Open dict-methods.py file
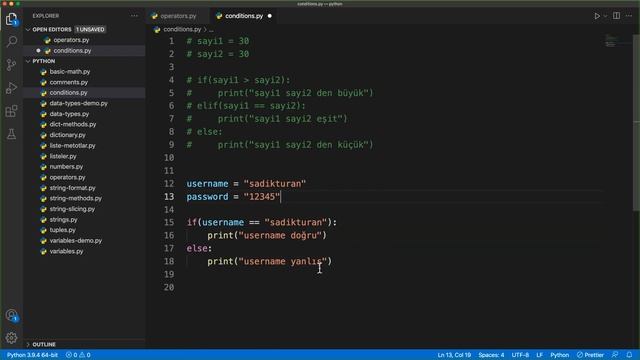 (73, 124)
